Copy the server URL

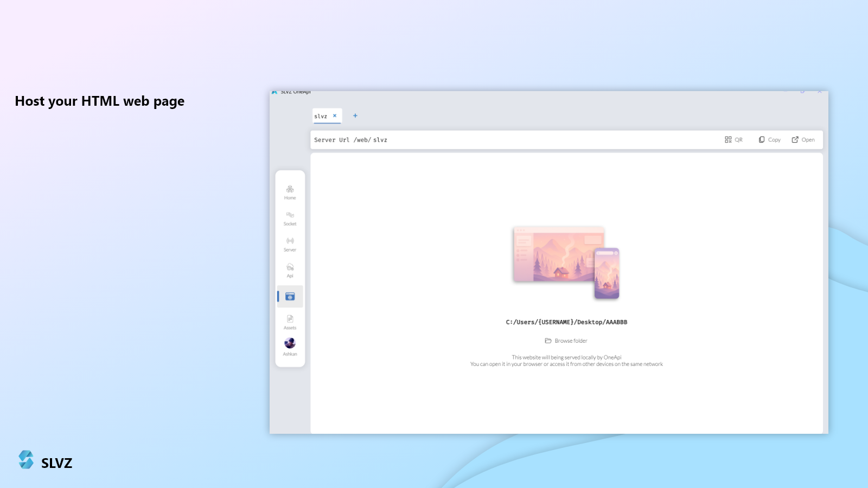coord(769,140)
